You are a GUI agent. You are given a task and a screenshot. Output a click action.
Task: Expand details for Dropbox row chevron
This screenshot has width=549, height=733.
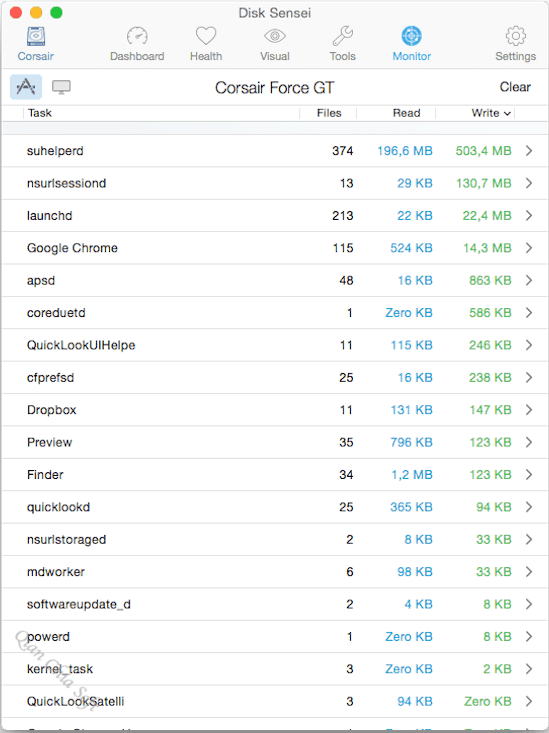coord(529,410)
